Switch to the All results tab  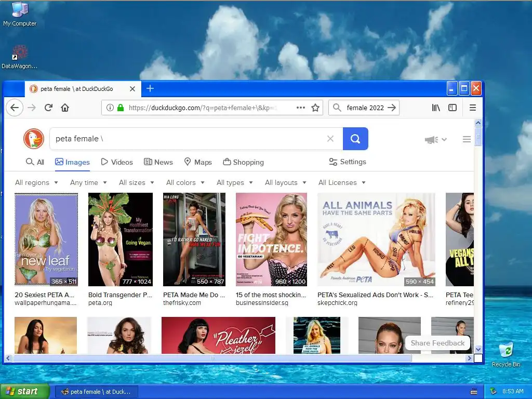35,162
